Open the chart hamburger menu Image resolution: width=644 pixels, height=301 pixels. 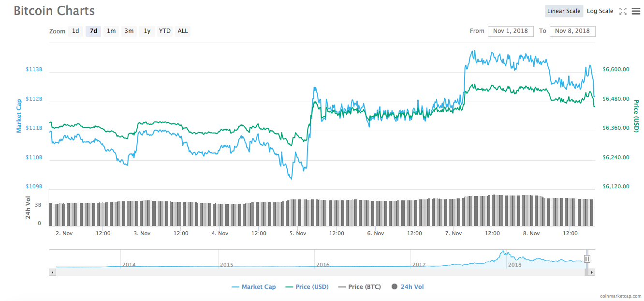636,11
